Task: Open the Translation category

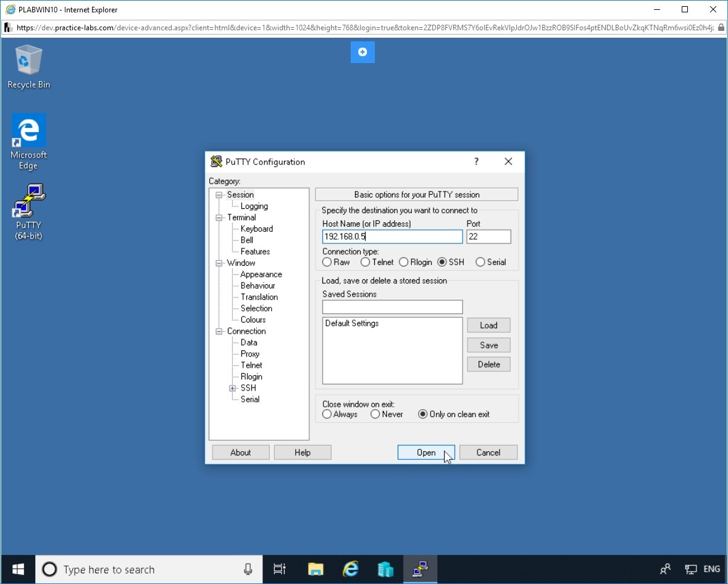Action: coord(259,297)
